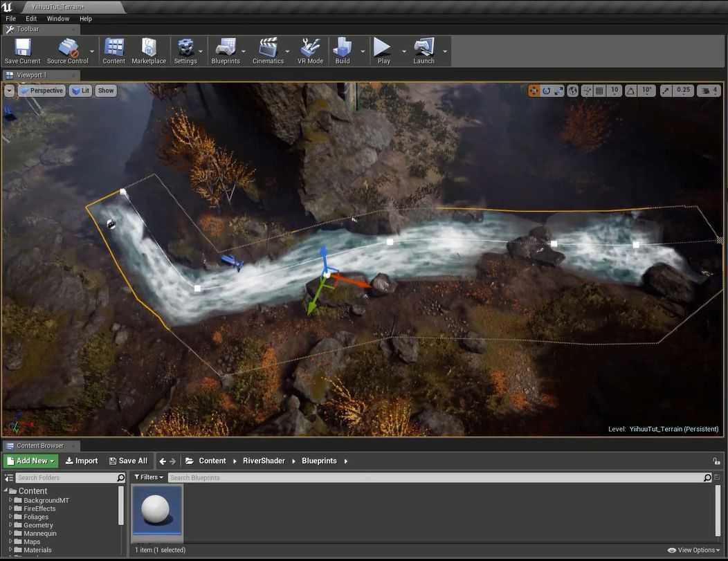Viewport: 728px width, 561px height.
Task: Toggle scale snapping in the viewport
Action: pos(666,91)
